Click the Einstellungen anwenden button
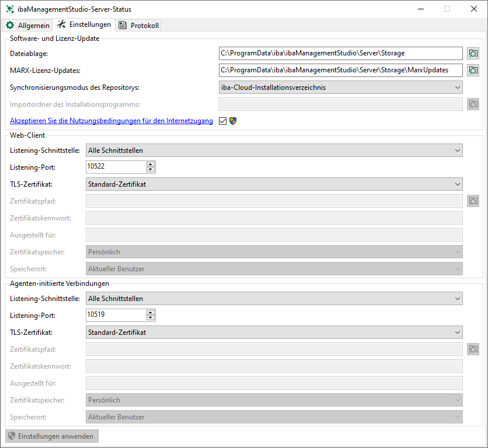Screen dimensions: 488x448 coord(52,436)
